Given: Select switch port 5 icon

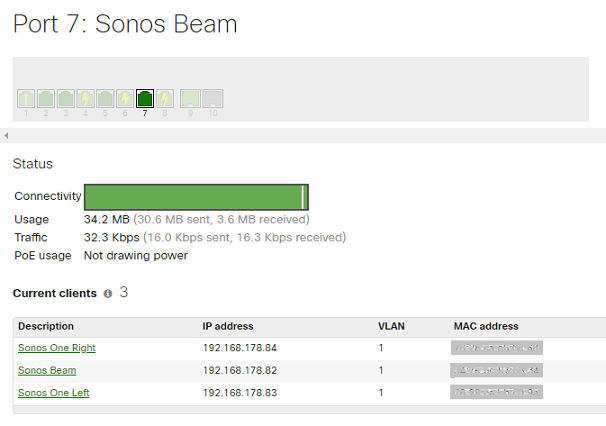Looking at the screenshot, I should (x=105, y=98).
